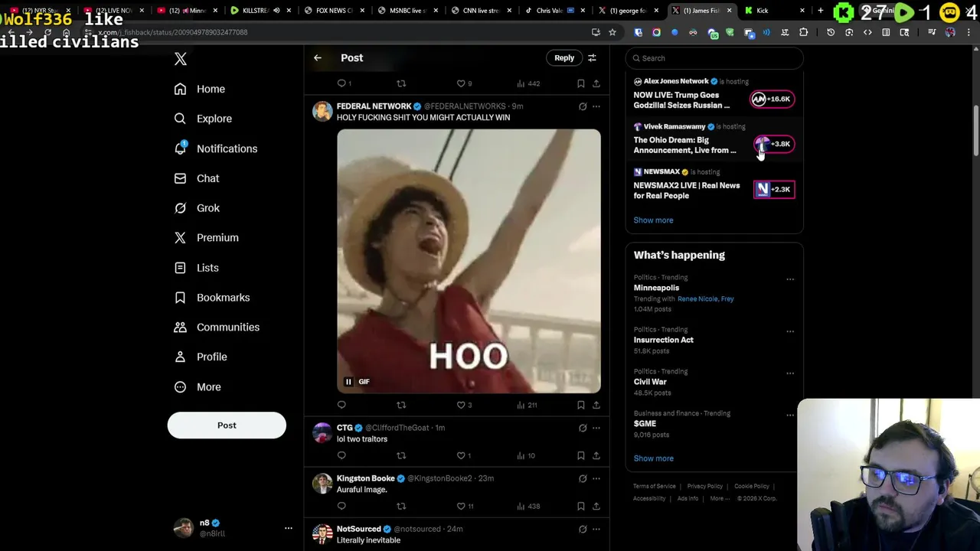Bookmark this page with star icon
980x551 pixels.
(612, 32)
